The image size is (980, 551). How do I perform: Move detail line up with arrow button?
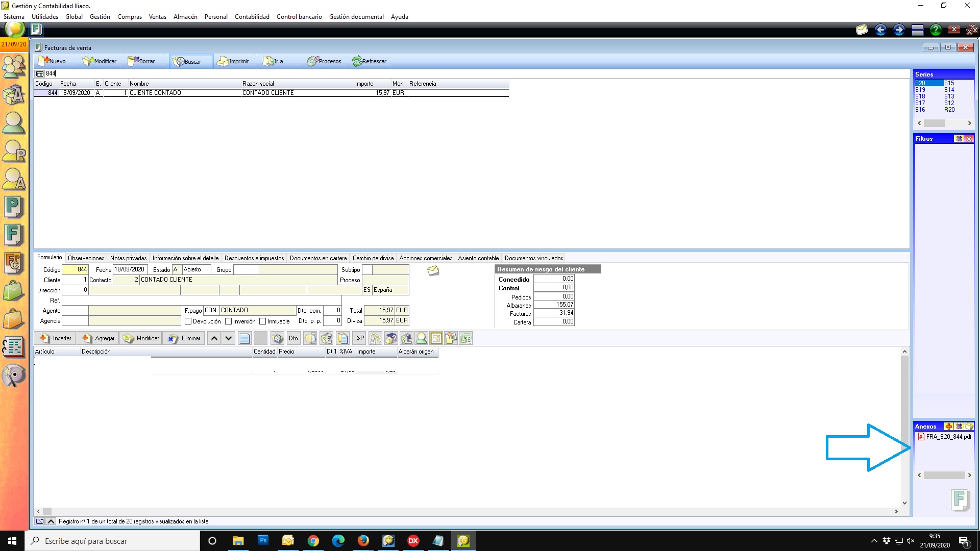(x=214, y=338)
